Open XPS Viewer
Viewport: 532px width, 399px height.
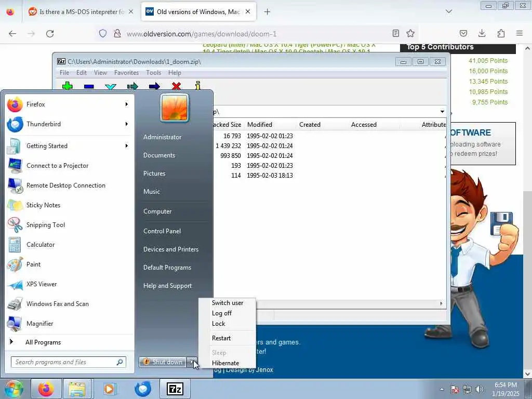(69, 284)
